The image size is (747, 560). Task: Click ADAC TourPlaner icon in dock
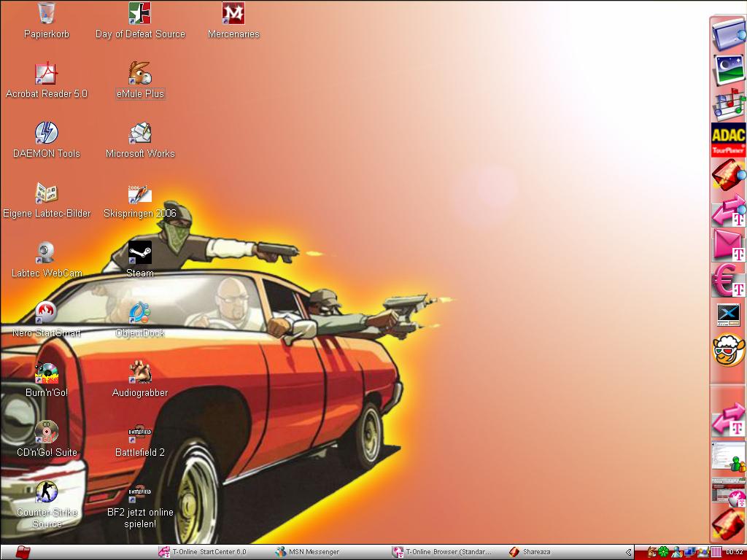pos(728,140)
